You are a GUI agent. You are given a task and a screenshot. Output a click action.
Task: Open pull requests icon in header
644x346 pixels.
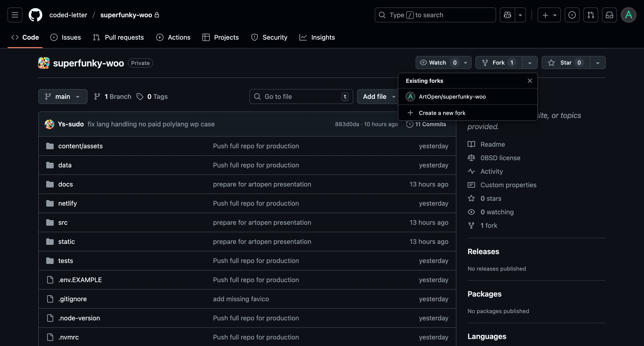[591, 15]
